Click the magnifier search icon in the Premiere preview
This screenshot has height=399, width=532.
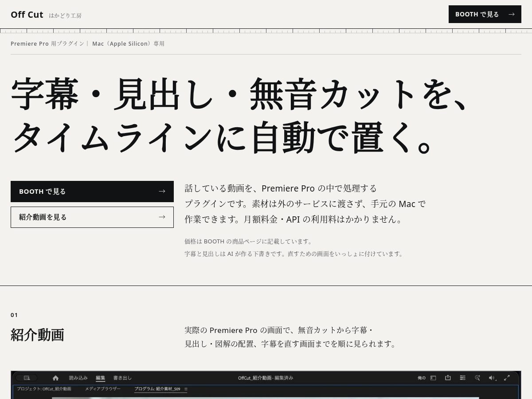click(477, 378)
